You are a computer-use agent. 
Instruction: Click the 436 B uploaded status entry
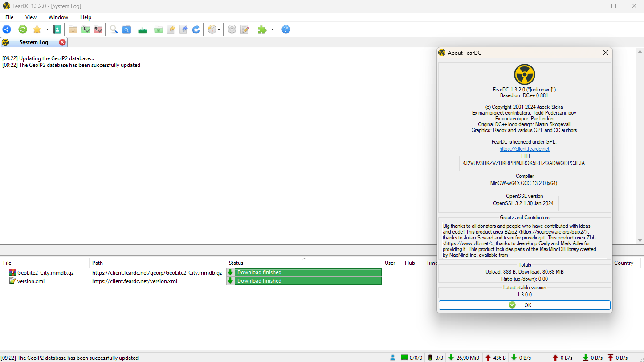[495, 358]
